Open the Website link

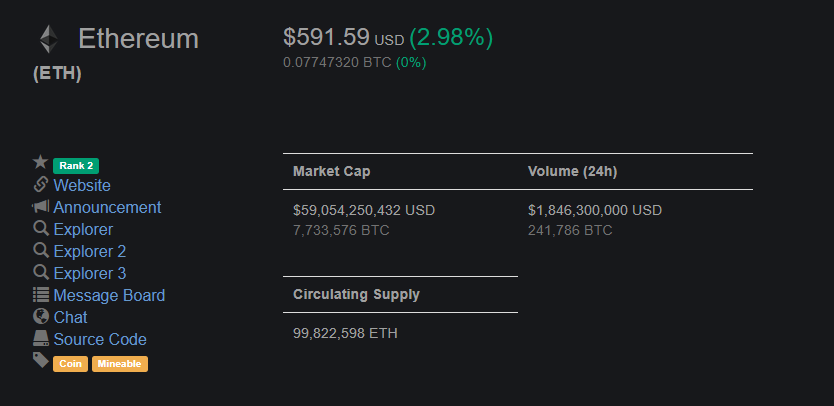coord(82,185)
